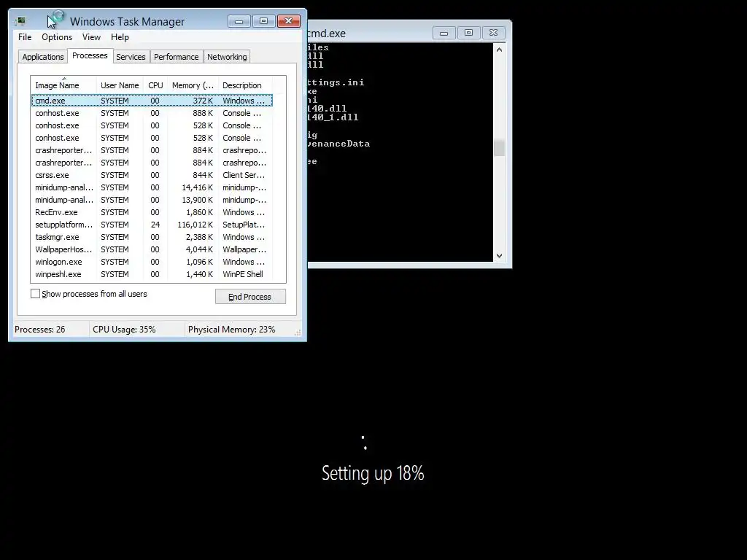Select minidump-anal row with 14,416 K
The image size is (747, 560).
pyautogui.click(x=152, y=187)
